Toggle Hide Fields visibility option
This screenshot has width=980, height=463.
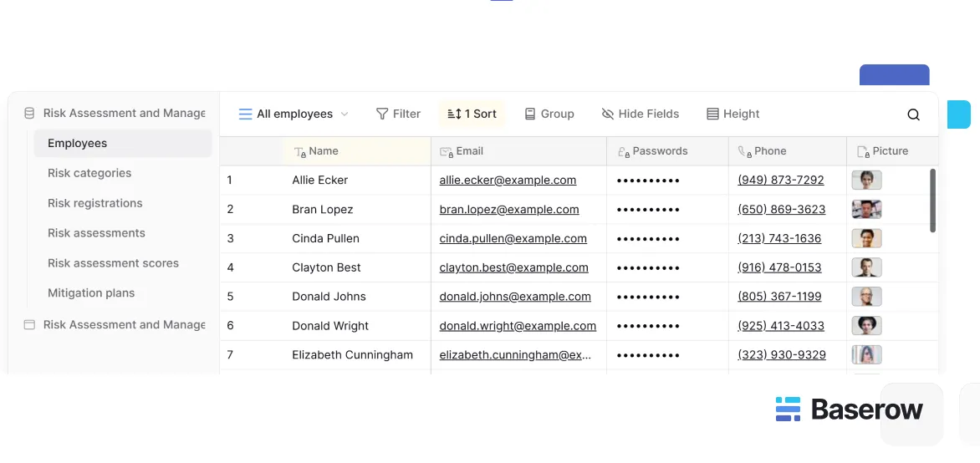[x=640, y=114]
